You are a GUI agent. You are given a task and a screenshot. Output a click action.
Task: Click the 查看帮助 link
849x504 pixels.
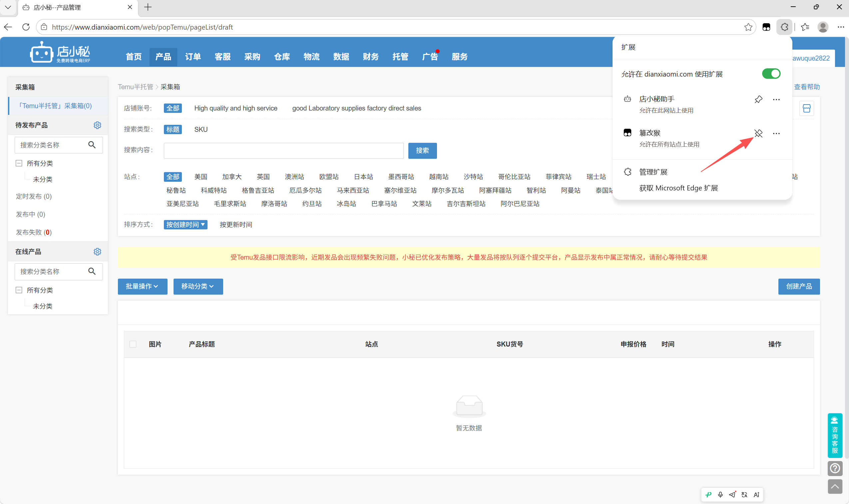point(807,87)
